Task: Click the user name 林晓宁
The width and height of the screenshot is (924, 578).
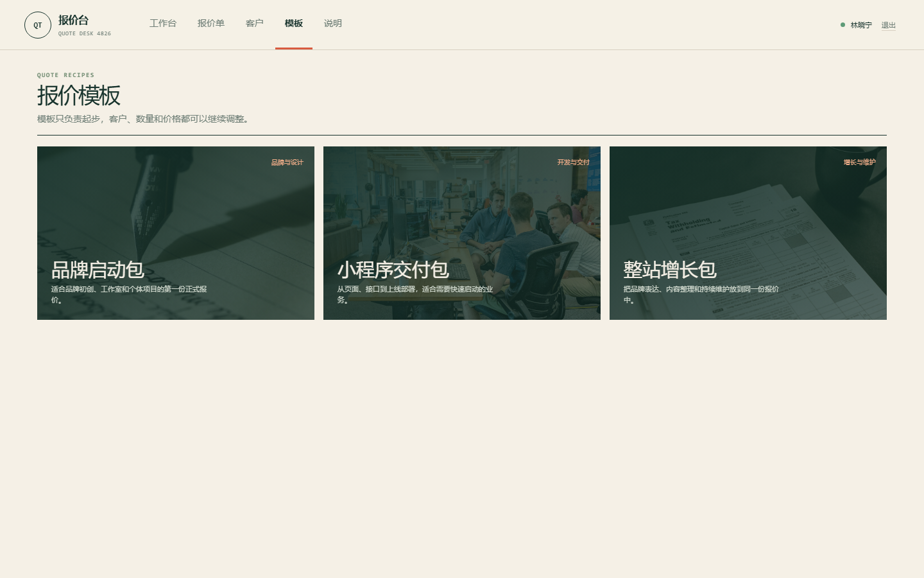Action: [x=861, y=25]
